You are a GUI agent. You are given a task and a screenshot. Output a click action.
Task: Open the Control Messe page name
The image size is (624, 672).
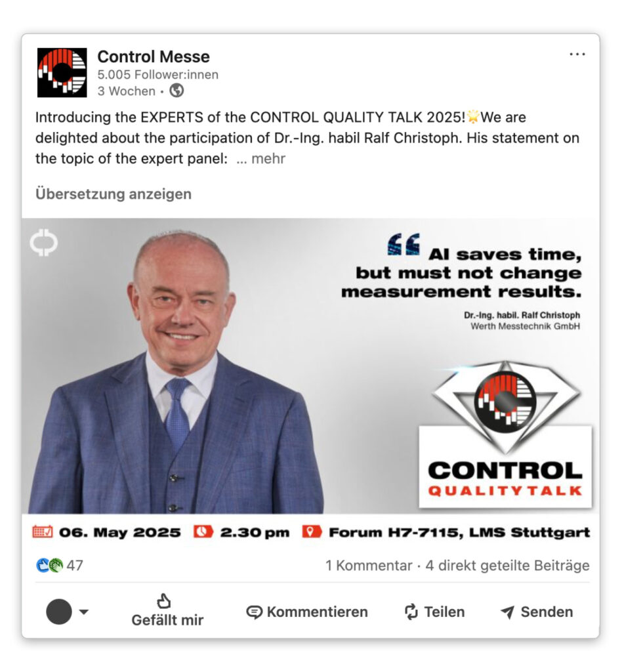coord(154,56)
